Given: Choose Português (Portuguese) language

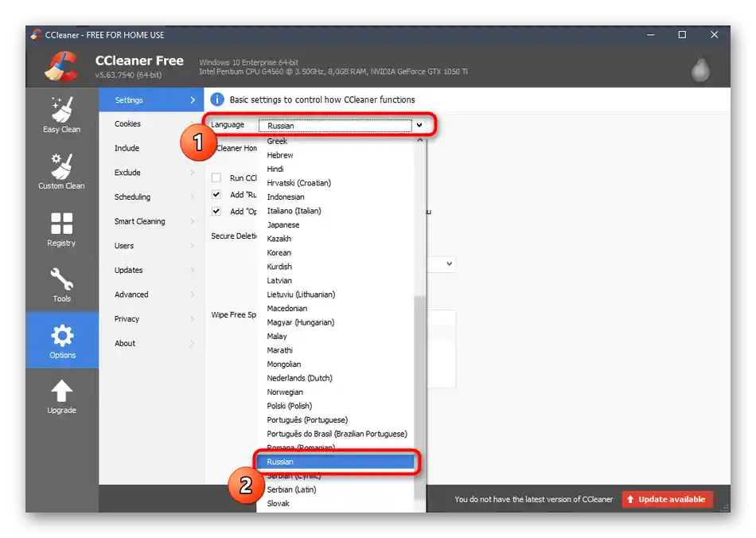Looking at the screenshot, I should [x=335, y=420].
